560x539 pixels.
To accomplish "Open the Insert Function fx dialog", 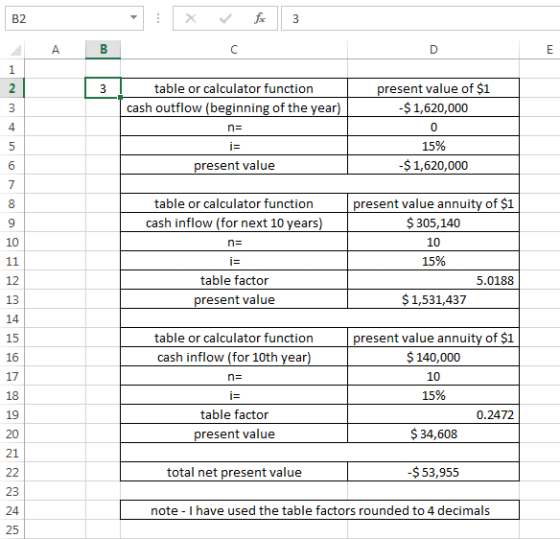I will coord(260,18).
